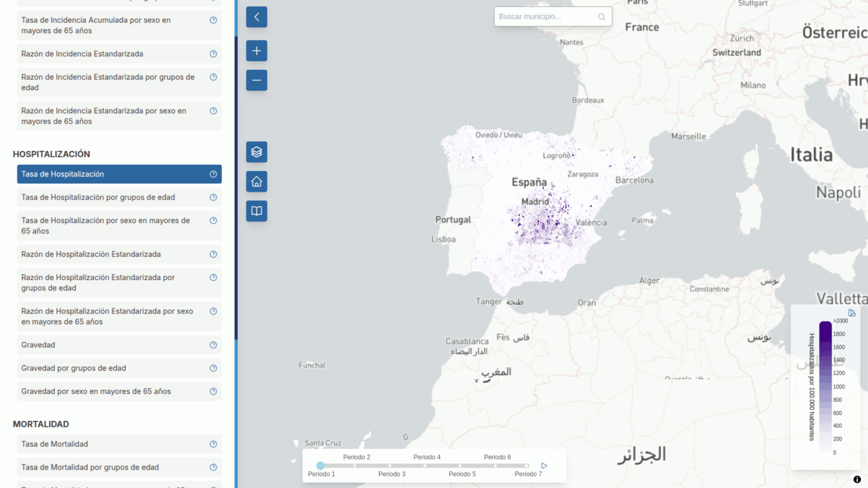Select Tasa de Hospitalización por grupos de edad
This screenshot has height=488, width=868.
click(x=119, y=197)
